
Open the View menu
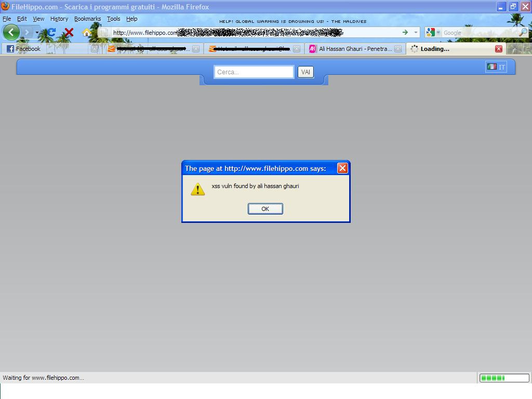pos(38,19)
